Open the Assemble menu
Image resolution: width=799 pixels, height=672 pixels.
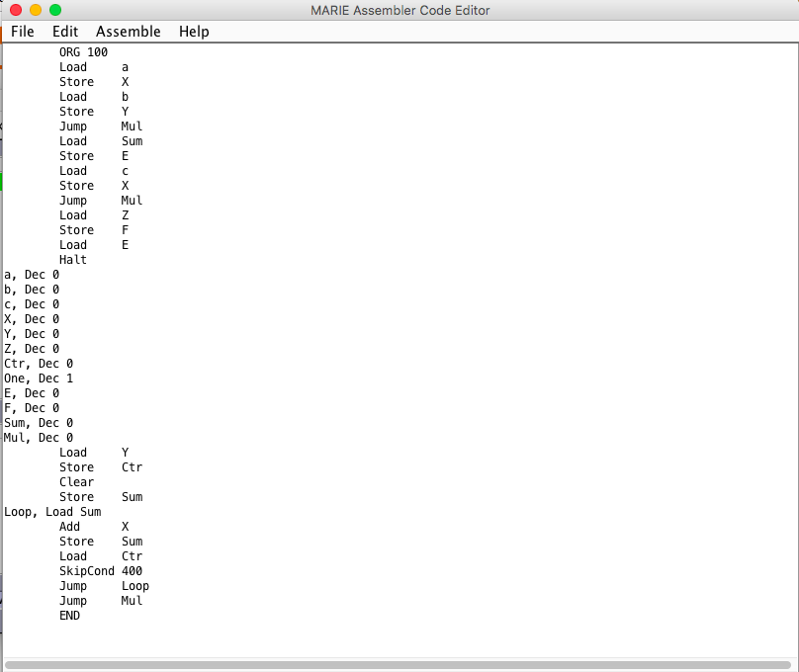[128, 32]
